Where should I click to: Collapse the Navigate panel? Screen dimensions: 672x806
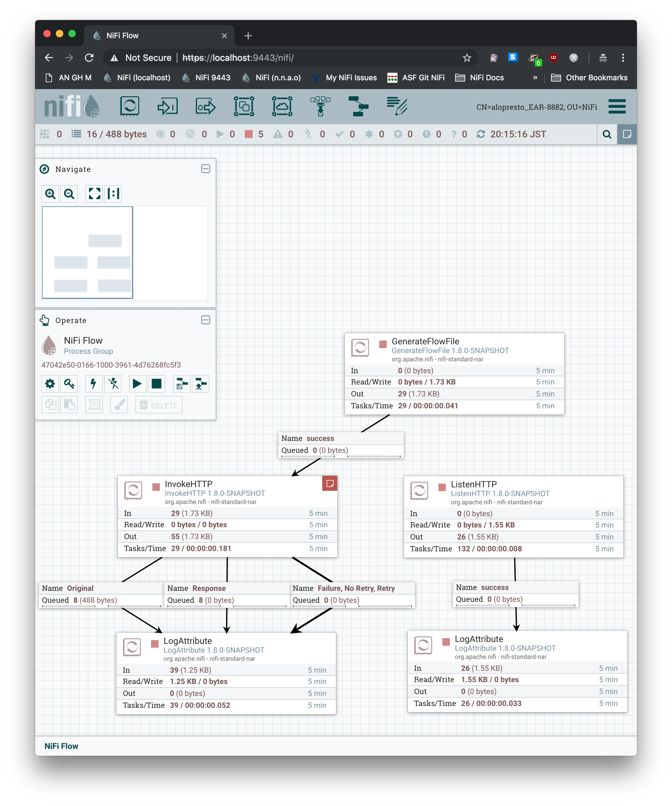(206, 169)
